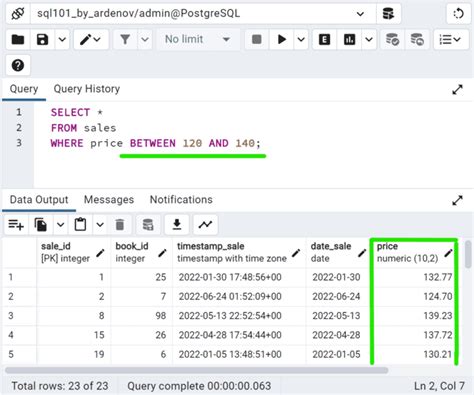This screenshot has height=395, width=474.
Task: Expand the Copy options arrow
Action: tap(60, 225)
